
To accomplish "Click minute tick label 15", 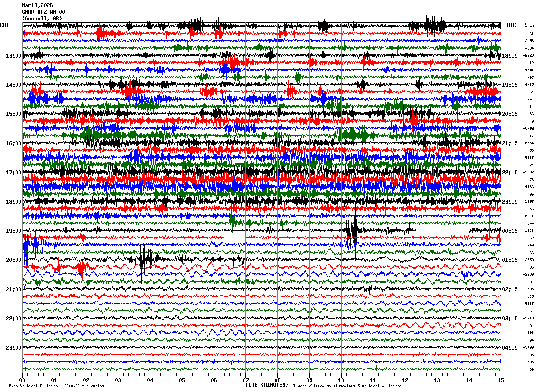I will coord(501,380).
